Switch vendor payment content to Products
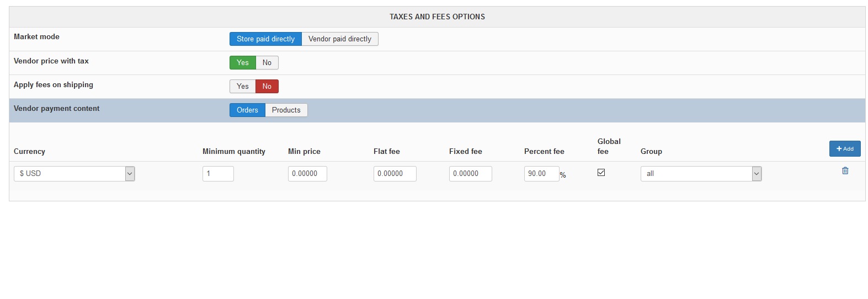This screenshot has height=299, width=868. pos(286,110)
